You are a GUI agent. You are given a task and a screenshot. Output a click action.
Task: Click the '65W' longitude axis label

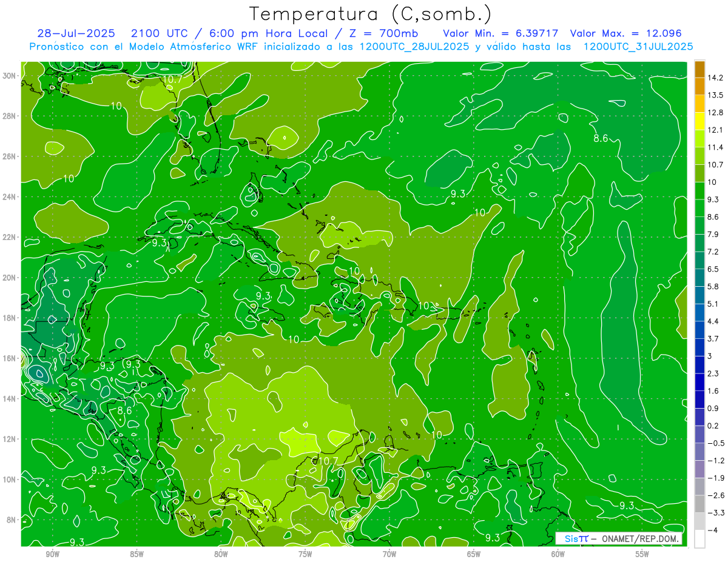point(474,555)
